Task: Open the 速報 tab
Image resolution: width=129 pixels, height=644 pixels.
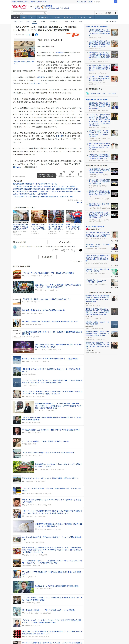Action: [24, 17]
